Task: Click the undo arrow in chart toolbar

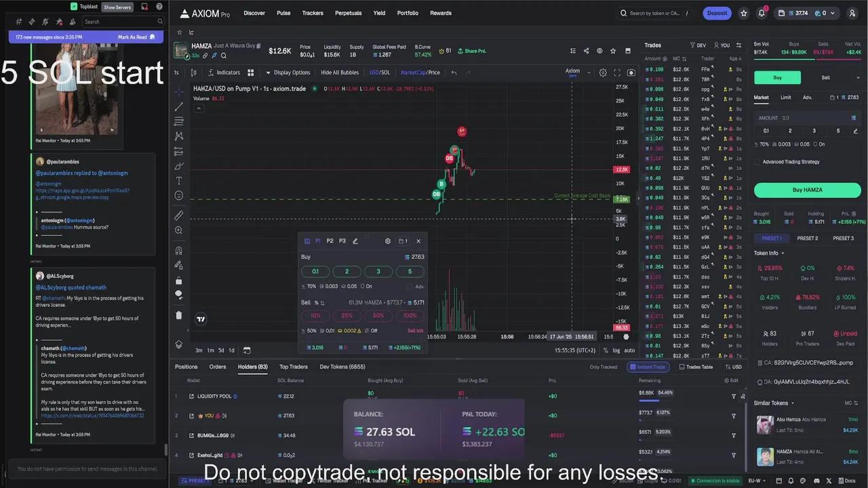Action: (x=454, y=73)
